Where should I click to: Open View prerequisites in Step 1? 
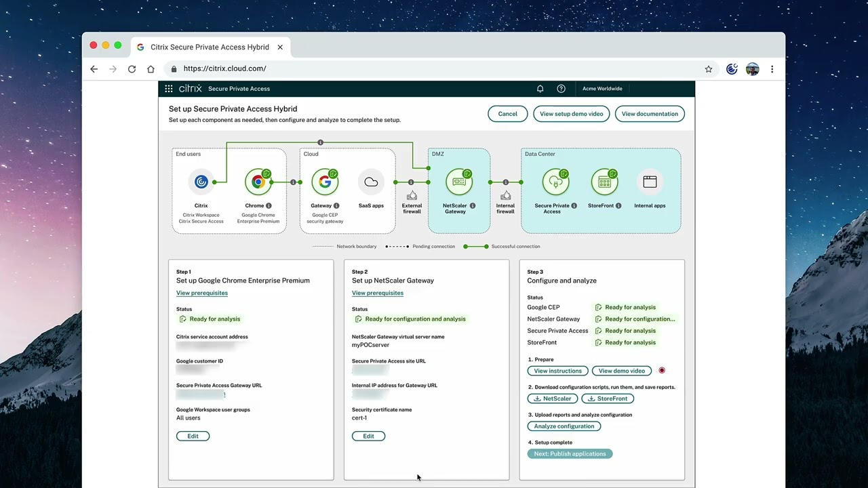click(202, 293)
